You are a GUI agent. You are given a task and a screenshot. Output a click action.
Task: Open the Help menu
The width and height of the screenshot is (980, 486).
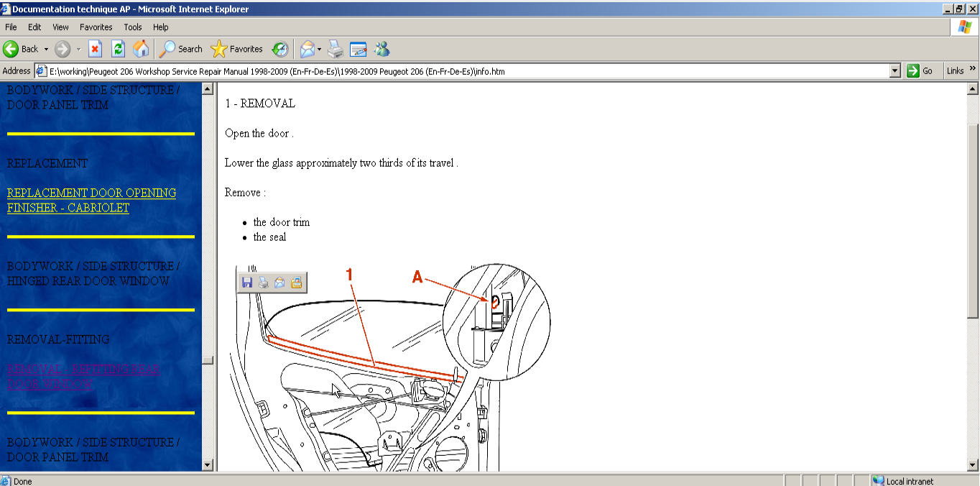point(161,27)
